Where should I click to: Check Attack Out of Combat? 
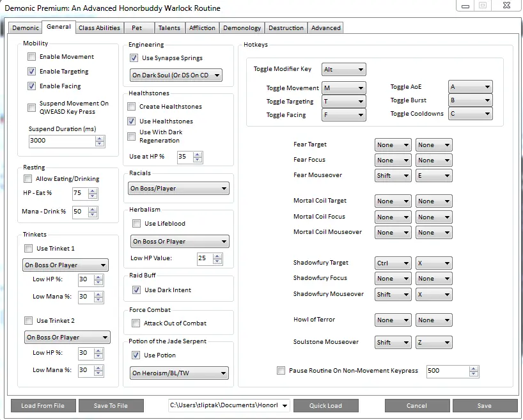coord(136,323)
